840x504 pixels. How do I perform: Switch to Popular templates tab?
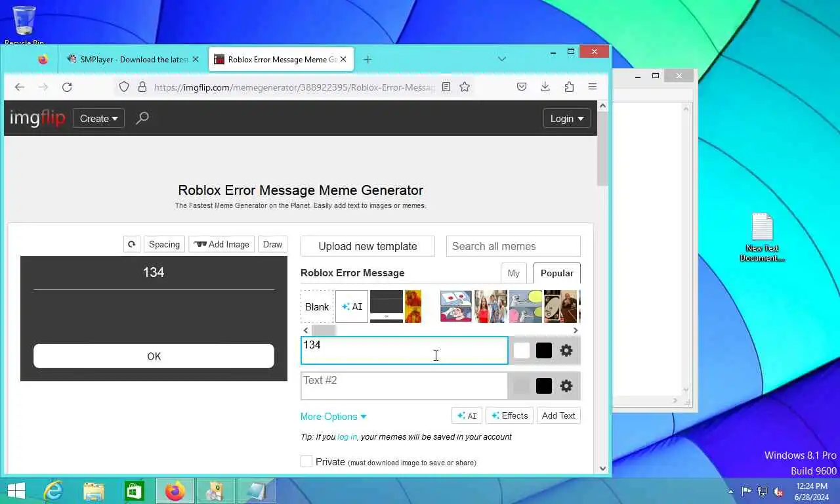pos(557,273)
